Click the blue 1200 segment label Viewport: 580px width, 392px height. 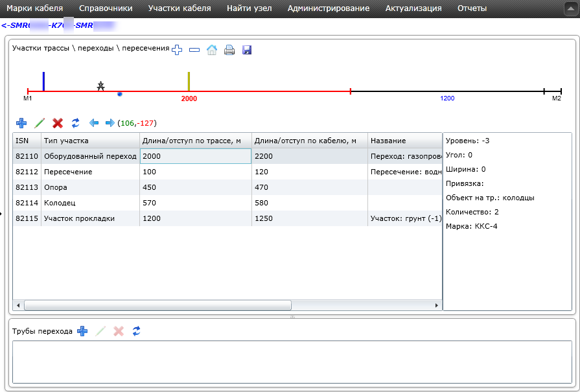pos(447,98)
